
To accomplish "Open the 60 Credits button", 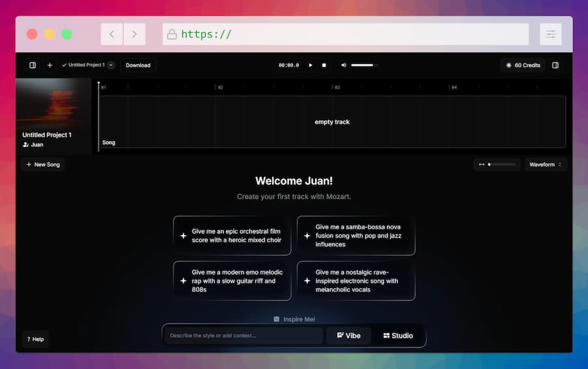I will click(x=523, y=65).
